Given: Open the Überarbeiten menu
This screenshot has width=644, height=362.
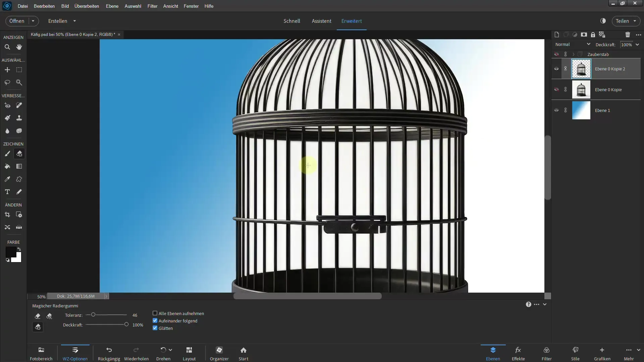Looking at the screenshot, I should tap(87, 6).
